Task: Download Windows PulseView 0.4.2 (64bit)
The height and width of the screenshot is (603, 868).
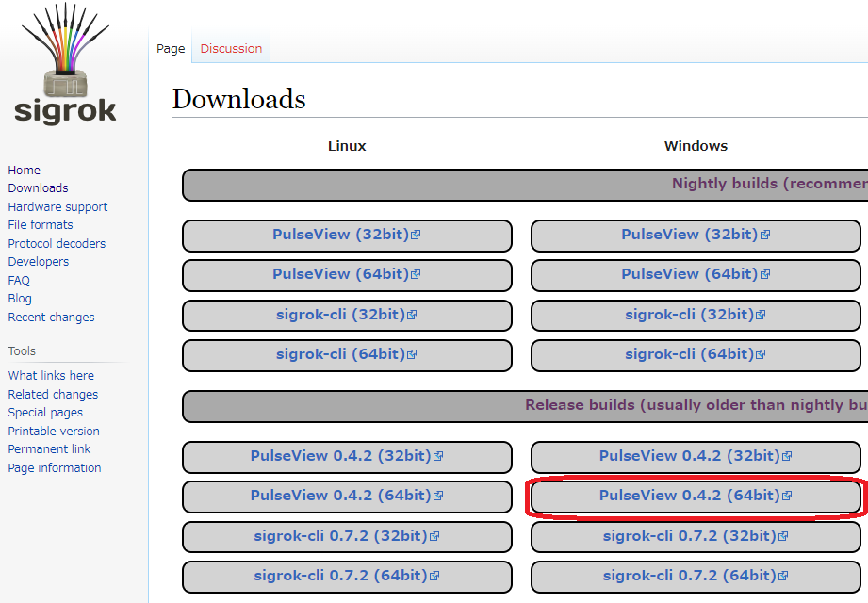Action: click(x=696, y=496)
